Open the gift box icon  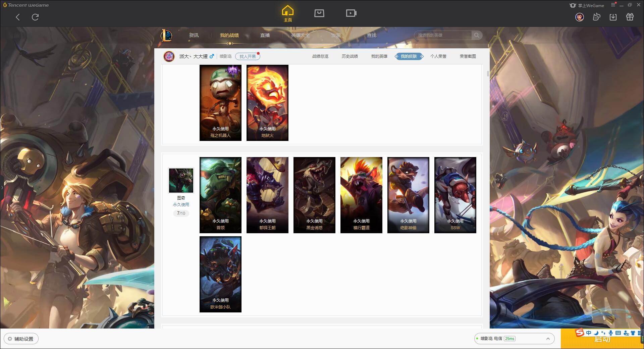click(x=630, y=17)
